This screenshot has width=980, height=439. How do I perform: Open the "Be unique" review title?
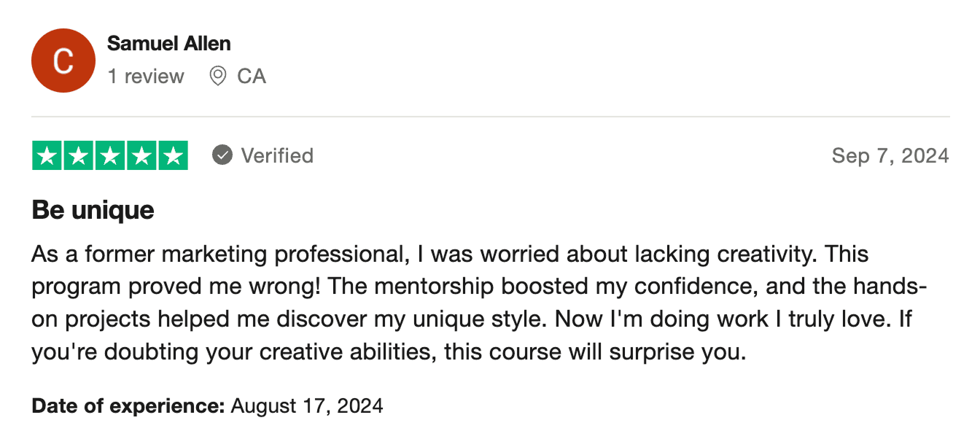coord(93,211)
